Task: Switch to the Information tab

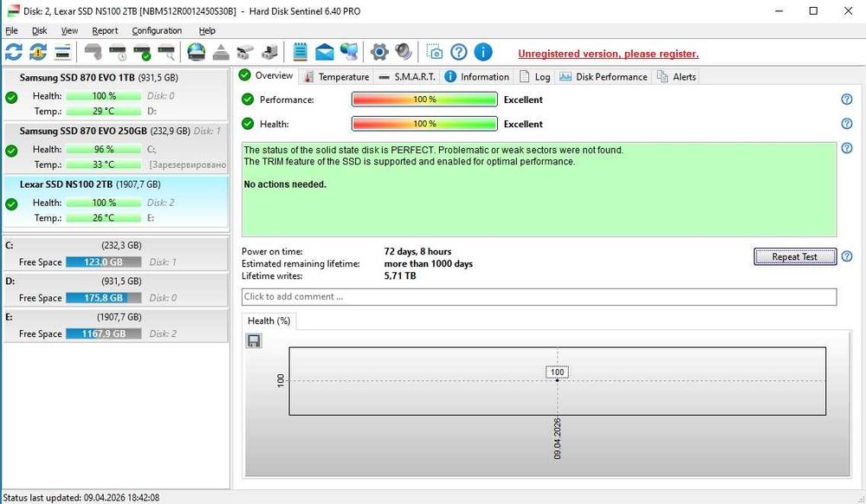Action: (477, 77)
